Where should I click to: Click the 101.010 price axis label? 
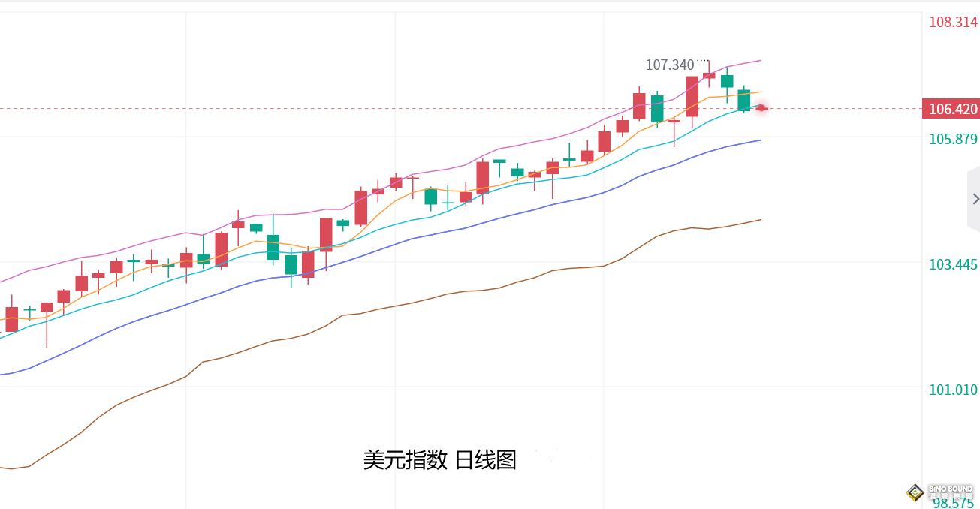[x=953, y=390]
